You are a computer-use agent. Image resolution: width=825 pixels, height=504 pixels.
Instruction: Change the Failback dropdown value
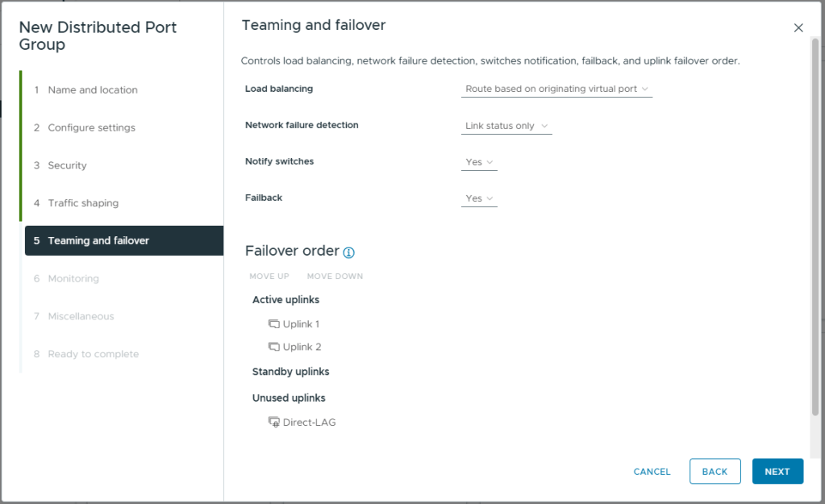click(479, 198)
